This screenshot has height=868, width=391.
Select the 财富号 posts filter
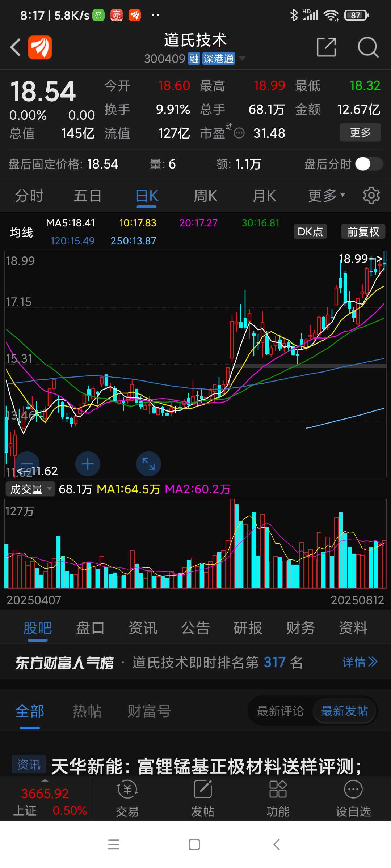pos(149,711)
